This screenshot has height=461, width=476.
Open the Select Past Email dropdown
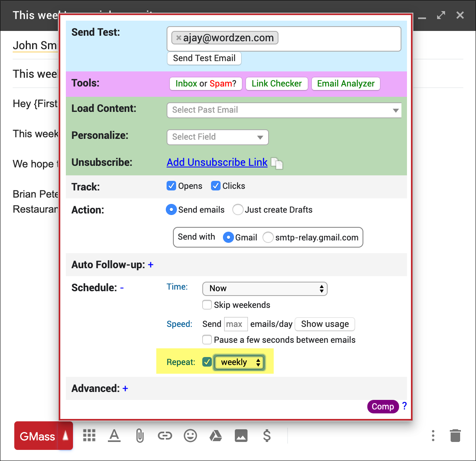[284, 110]
